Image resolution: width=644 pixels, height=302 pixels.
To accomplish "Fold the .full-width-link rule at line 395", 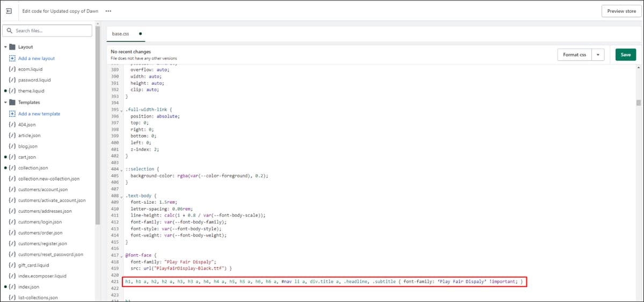I will (121, 111).
